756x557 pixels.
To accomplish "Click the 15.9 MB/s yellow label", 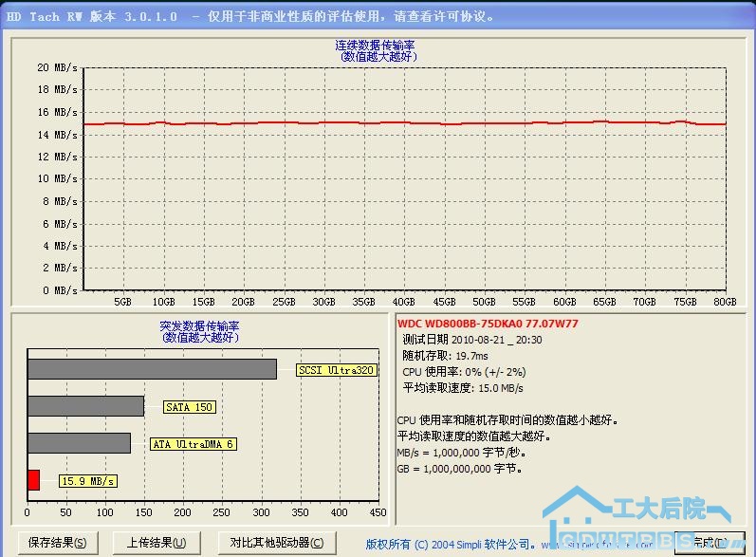I will pyautogui.click(x=88, y=481).
